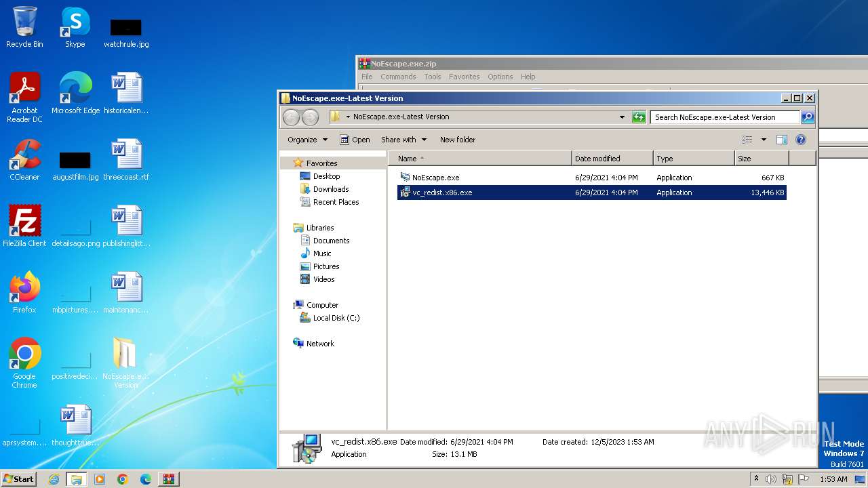
Task: Open WinRAR Options menu
Action: click(x=500, y=77)
